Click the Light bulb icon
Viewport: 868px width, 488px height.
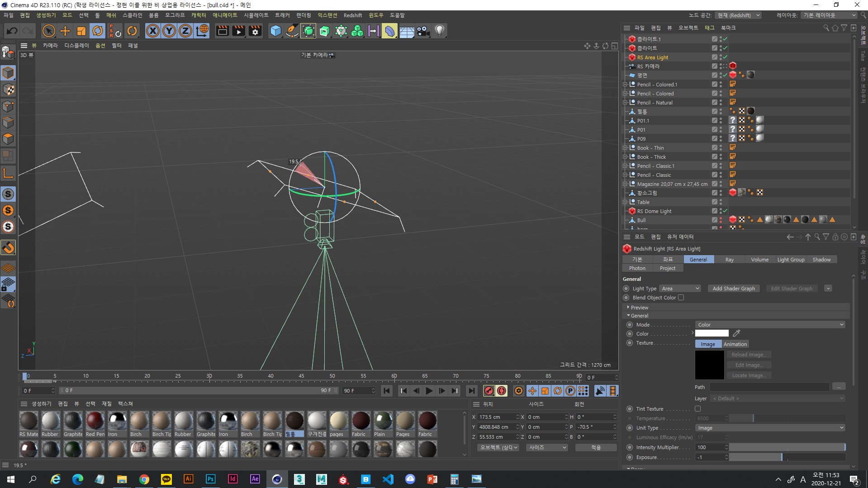[439, 31]
